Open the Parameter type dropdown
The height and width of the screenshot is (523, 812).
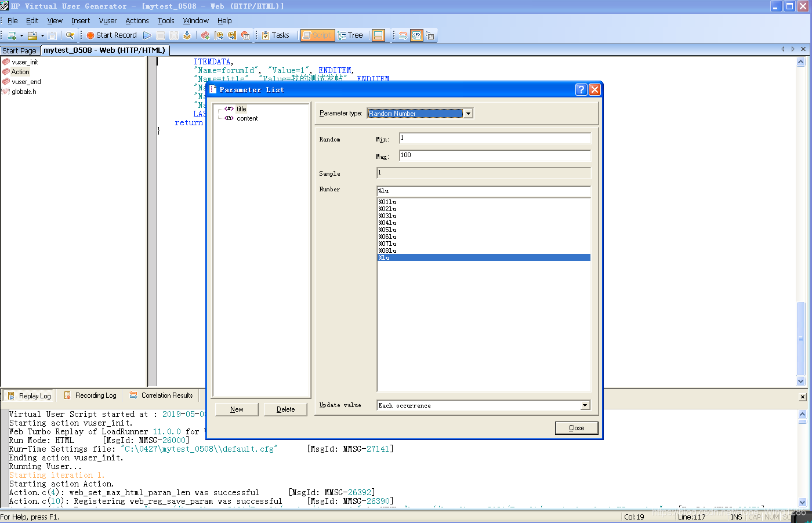click(468, 114)
